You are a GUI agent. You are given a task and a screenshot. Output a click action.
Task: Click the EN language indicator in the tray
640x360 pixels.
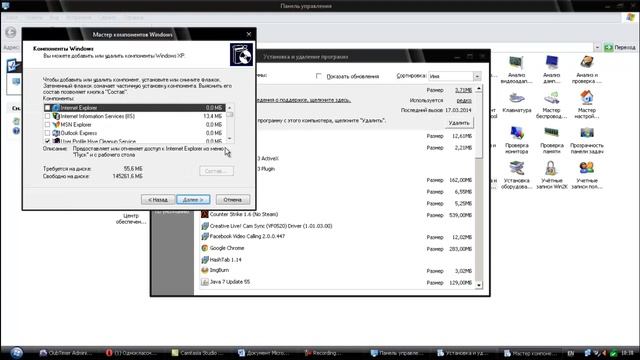pyautogui.click(x=571, y=353)
